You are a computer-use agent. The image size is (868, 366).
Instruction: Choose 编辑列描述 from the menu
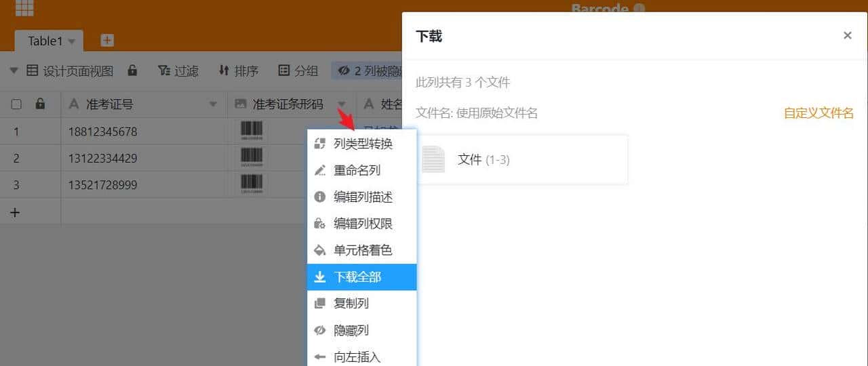click(x=362, y=197)
